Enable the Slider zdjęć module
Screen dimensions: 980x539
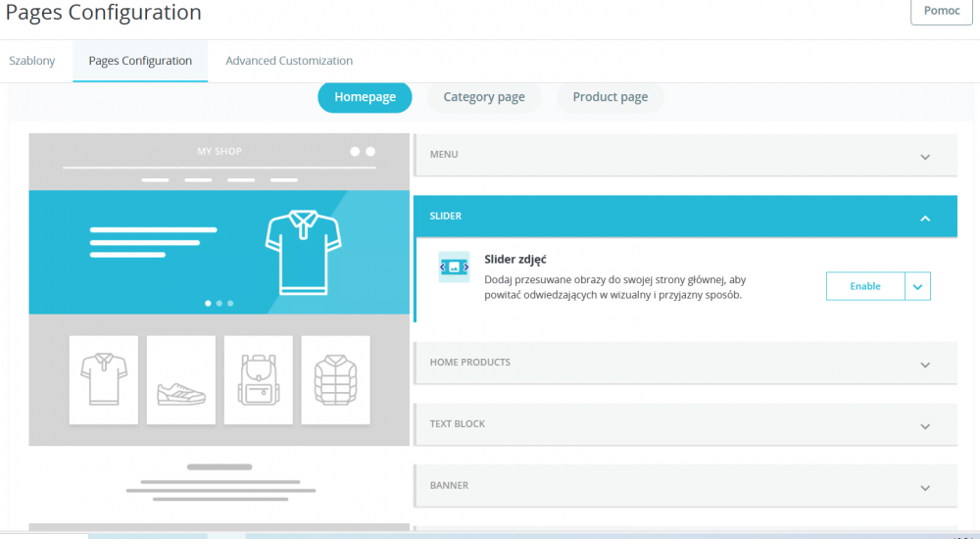point(864,286)
